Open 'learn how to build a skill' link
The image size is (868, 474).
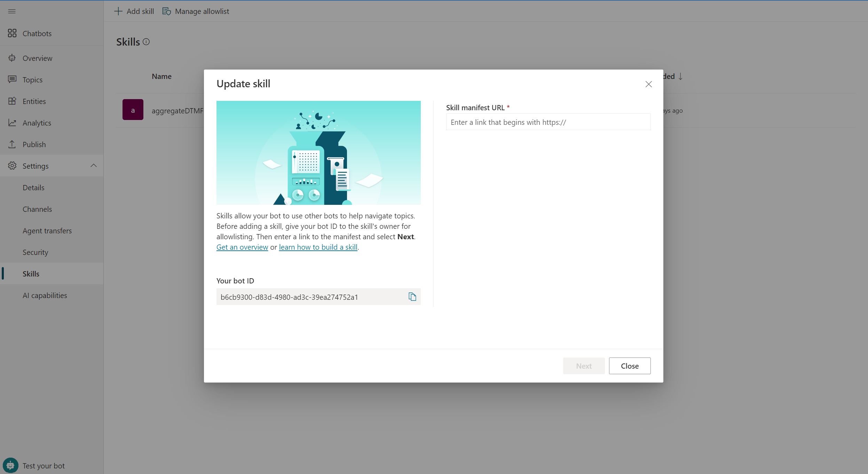318,247
